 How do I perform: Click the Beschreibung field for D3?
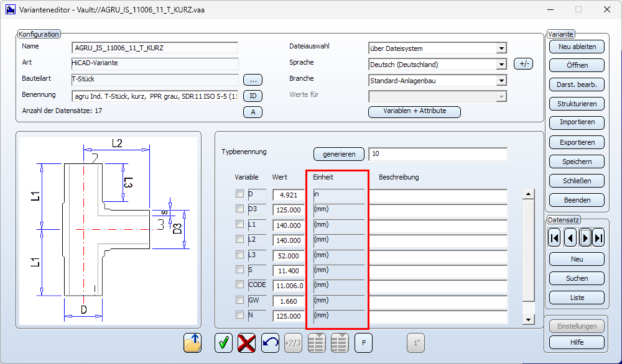(439, 210)
